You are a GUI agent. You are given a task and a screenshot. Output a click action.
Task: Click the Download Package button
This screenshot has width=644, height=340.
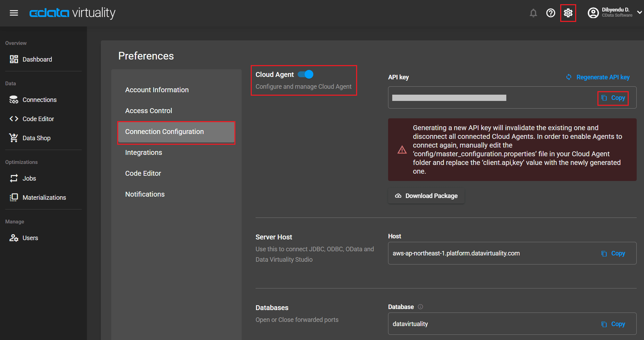coord(426,196)
